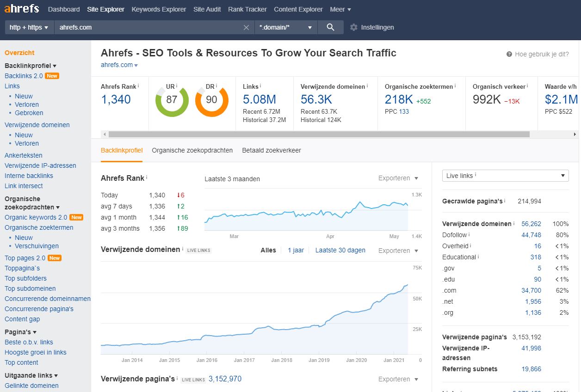
Task: Click Dofollow count 44,748
Action: coord(531,235)
